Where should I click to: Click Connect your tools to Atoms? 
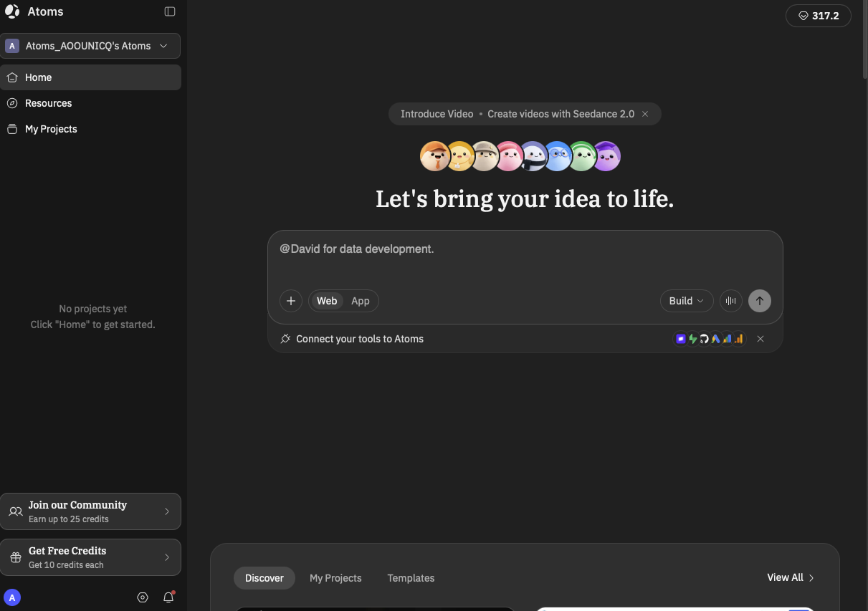(360, 339)
